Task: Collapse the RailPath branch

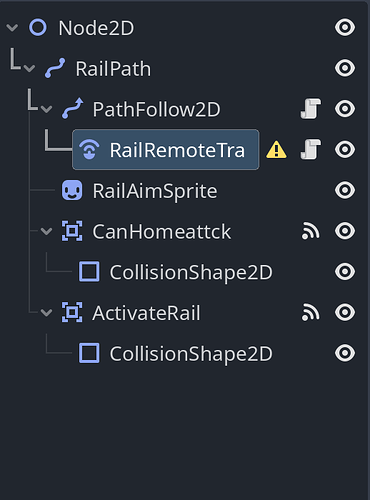Action: pyautogui.click(x=29, y=68)
